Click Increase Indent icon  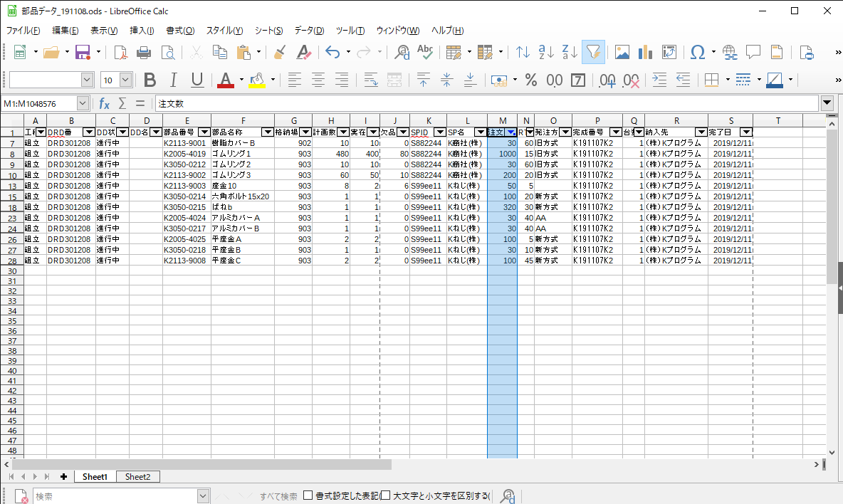tap(659, 80)
